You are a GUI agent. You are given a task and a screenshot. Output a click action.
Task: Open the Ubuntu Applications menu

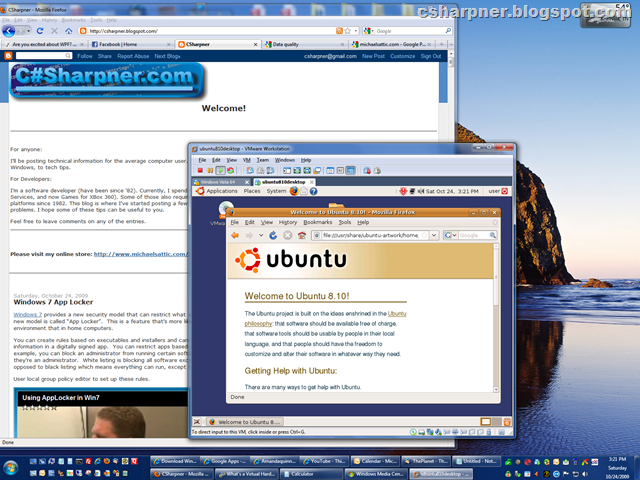click(x=222, y=191)
